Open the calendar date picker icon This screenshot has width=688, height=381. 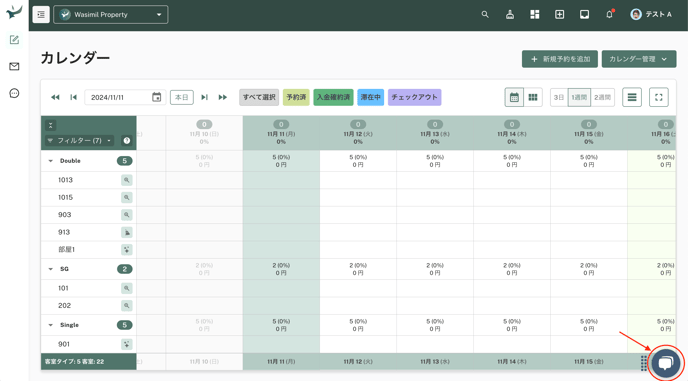coord(157,97)
